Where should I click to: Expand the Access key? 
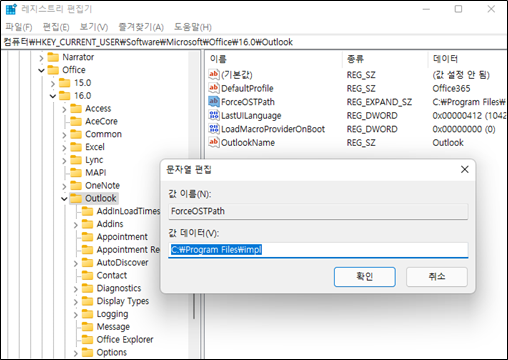click(64, 109)
